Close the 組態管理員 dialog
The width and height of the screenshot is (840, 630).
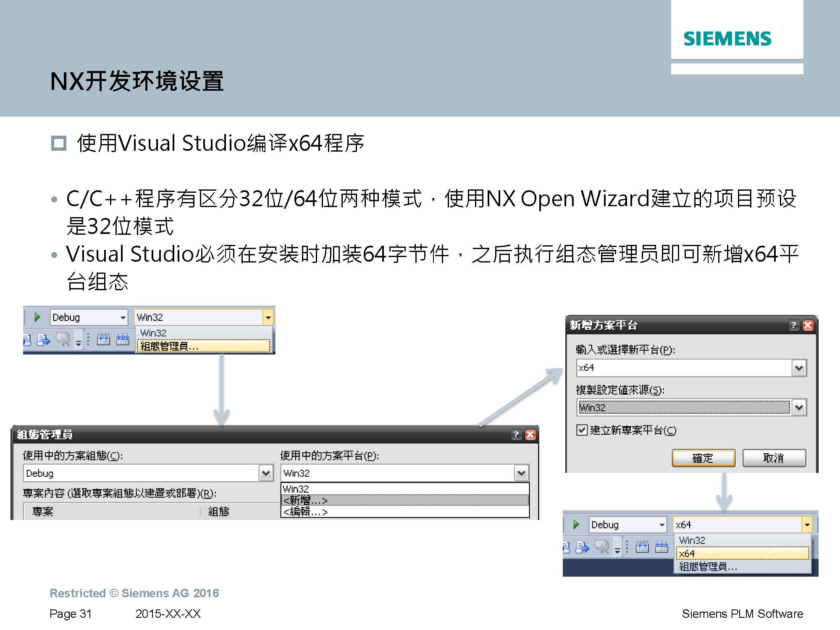point(530,435)
